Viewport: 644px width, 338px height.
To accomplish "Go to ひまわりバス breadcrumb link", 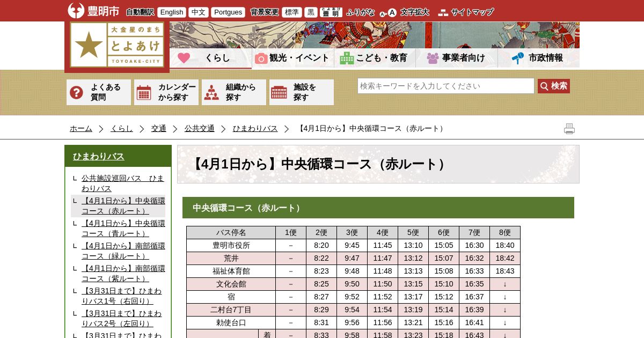I will (x=255, y=129).
